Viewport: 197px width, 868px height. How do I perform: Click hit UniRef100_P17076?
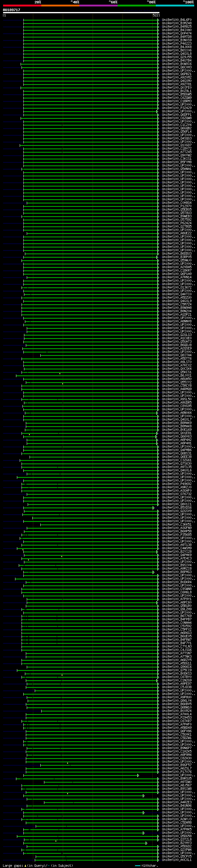[177, 772]
